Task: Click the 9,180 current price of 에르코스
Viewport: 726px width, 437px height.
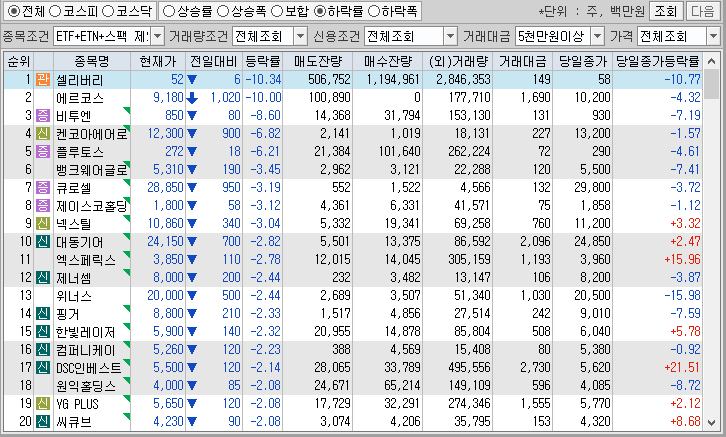Action: 169,98
